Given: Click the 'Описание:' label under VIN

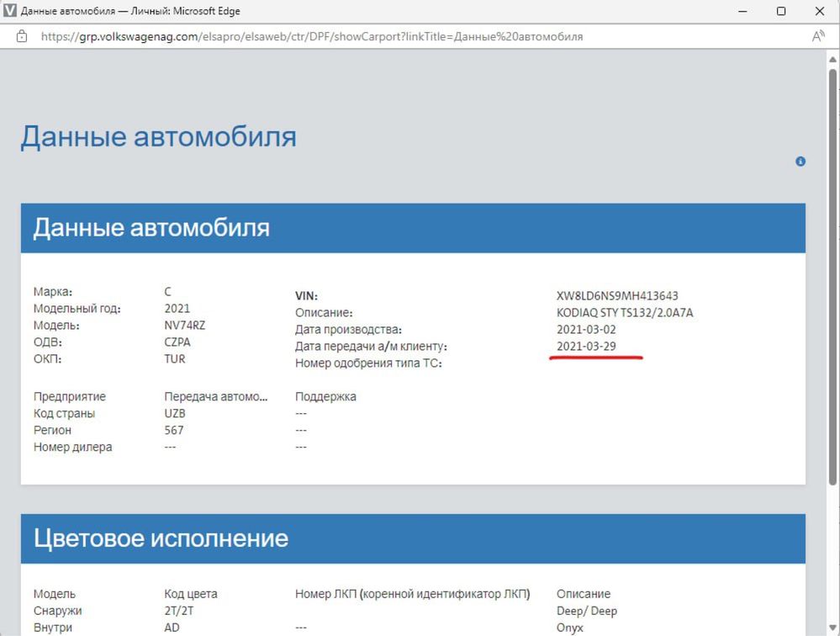Looking at the screenshot, I should point(324,312).
